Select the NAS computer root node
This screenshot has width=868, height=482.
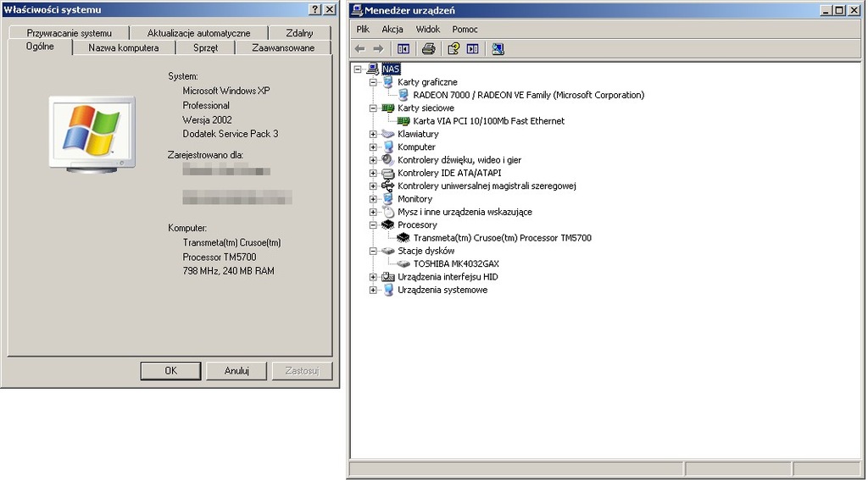pos(390,69)
